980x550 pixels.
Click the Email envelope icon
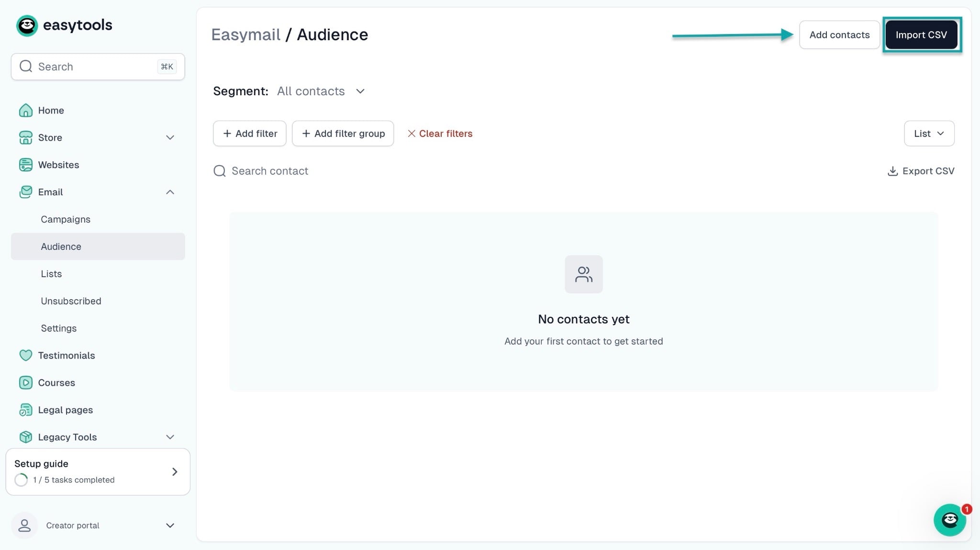pyautogui.click(x=26, y=192)
